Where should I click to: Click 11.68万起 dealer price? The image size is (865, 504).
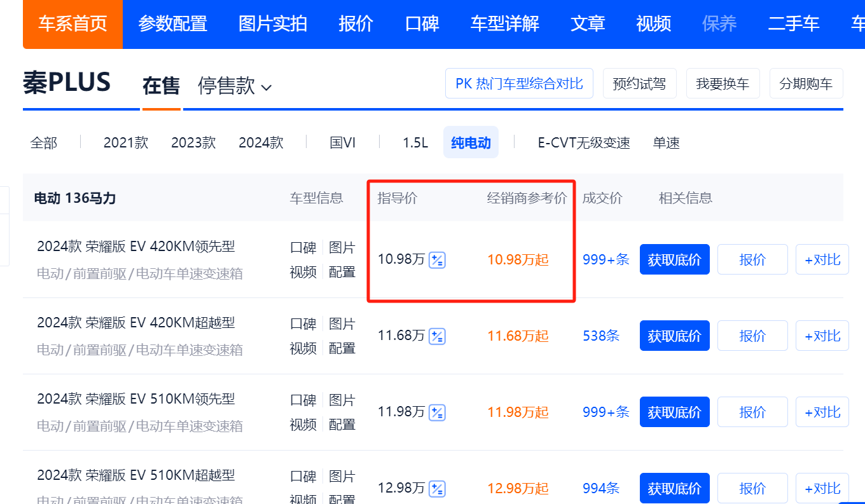pos(518,336)
